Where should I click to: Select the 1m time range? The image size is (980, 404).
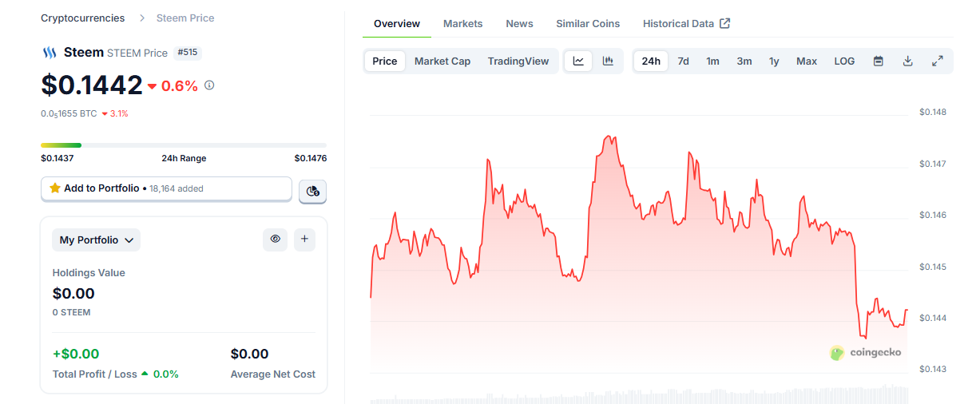tap(713, 61)
